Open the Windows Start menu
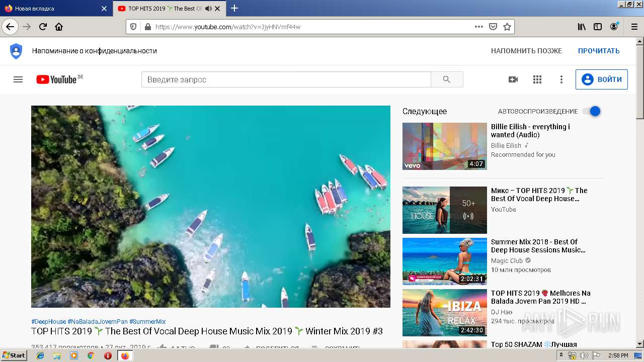The image size is (644, 362). [14, 355]
